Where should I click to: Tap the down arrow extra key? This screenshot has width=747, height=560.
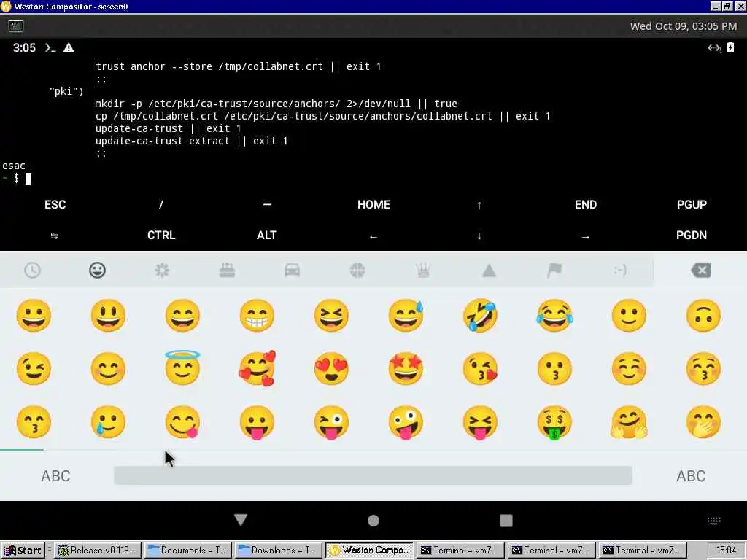click(x=479, y=236)
